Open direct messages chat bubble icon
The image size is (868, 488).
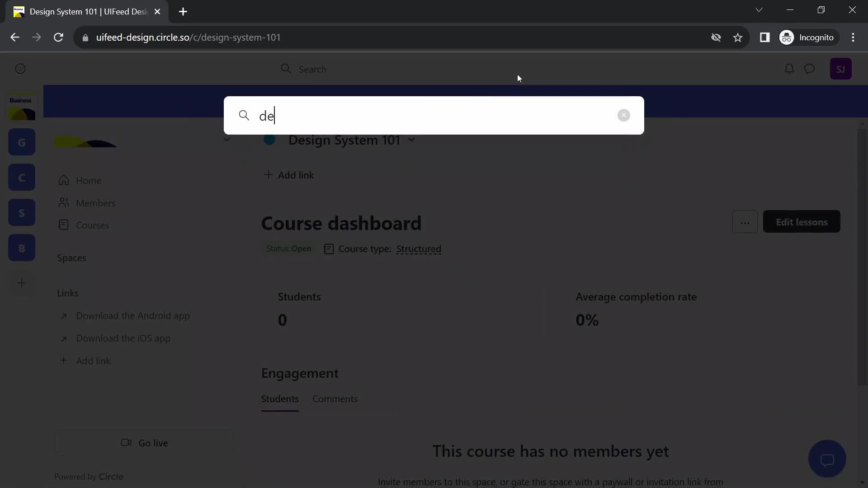click(x=809, y=69)
